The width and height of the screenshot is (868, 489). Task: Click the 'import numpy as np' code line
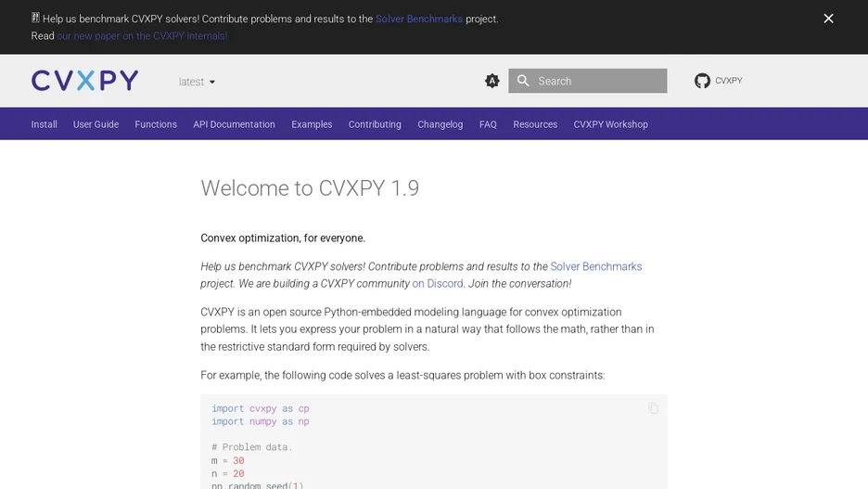tap(261, 421)
